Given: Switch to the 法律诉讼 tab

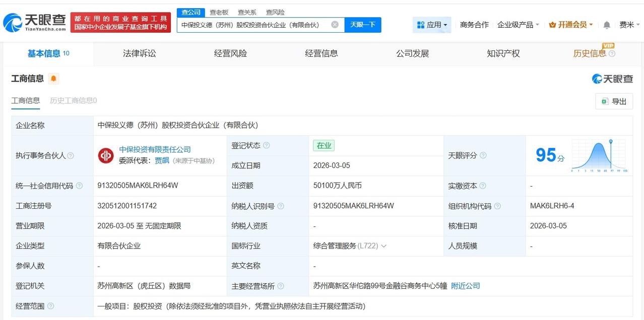Looking at the screenshot, I should (139, 53).
